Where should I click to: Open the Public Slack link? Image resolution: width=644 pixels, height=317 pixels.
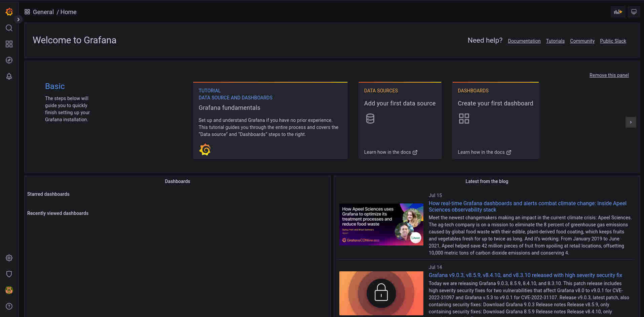[x=613, y=41]
